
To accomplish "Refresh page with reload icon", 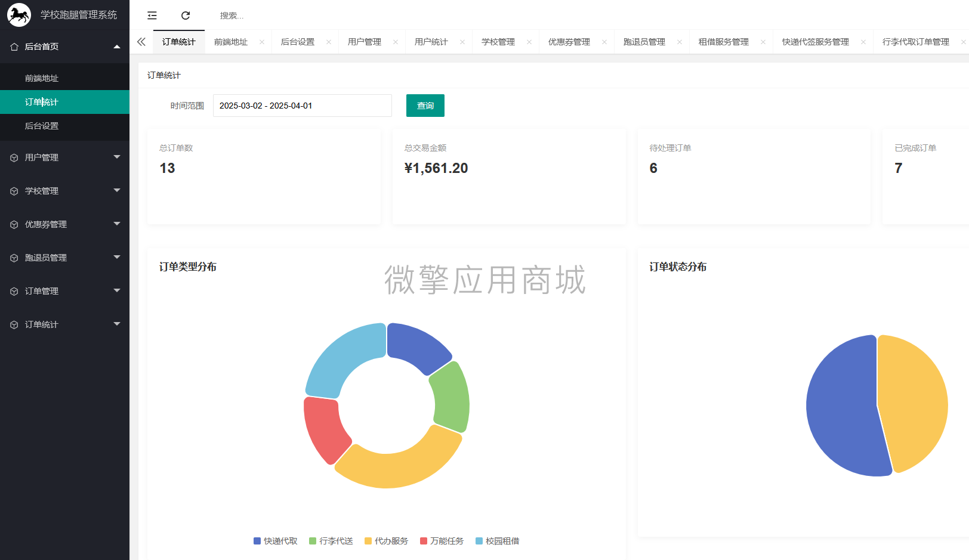I will (x=186, y=16).
